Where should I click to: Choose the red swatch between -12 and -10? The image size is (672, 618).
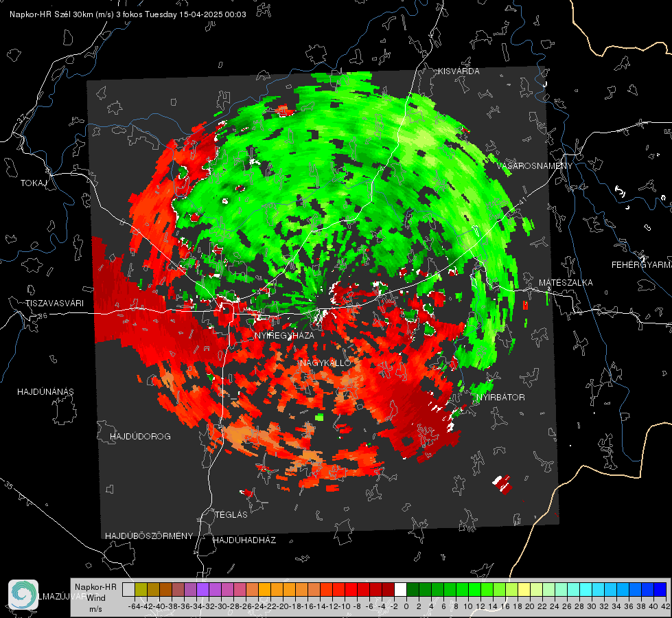(338, 589)
